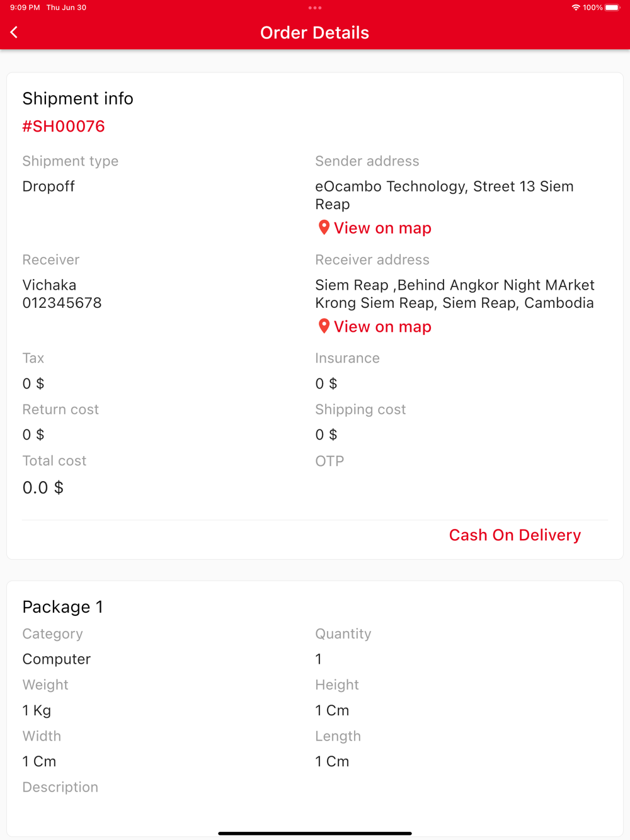
Task: Tap the Package 1 heading
Action: click(x=62, y=607)
